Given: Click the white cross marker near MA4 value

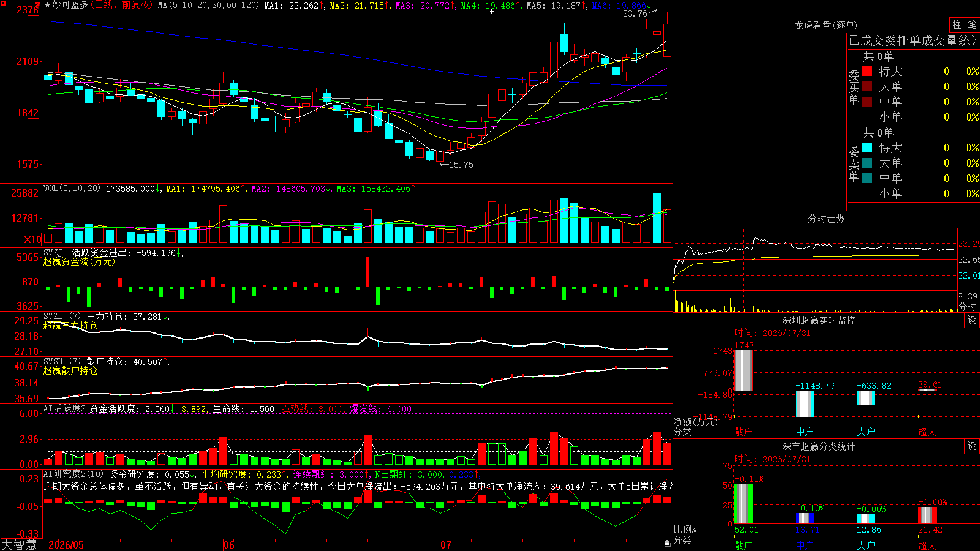Looking at the screenshot, I should point(491,11).
